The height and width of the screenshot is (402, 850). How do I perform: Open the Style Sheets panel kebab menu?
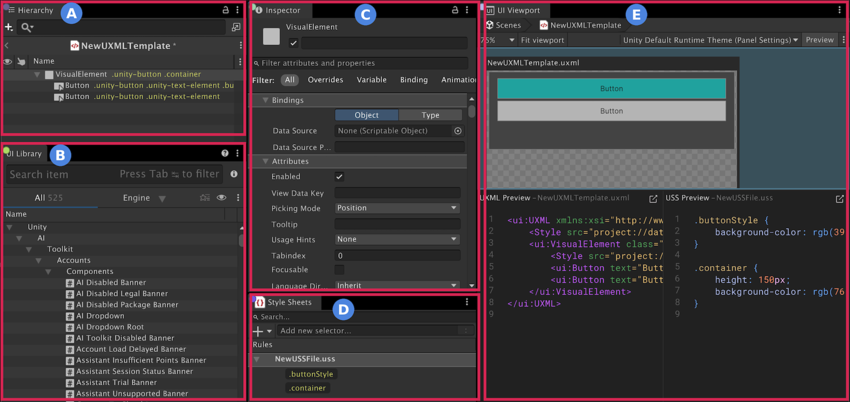(467, 302)
